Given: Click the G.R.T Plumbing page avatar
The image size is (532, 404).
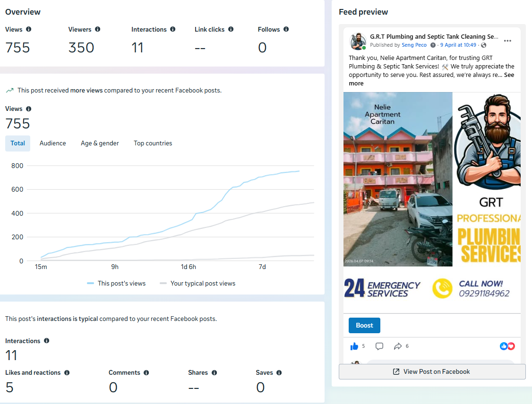Looking at the screenshot, I should point(358,41).
